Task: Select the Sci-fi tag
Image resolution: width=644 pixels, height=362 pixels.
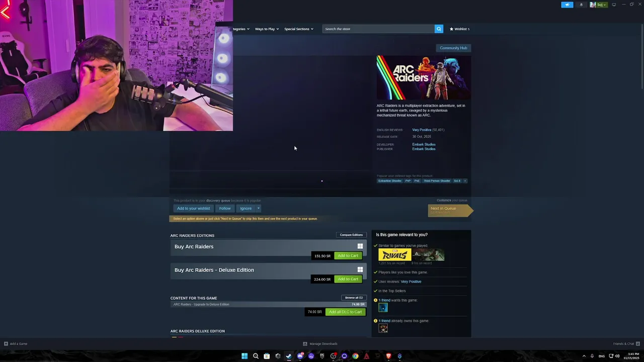Action: click(457, 180)
